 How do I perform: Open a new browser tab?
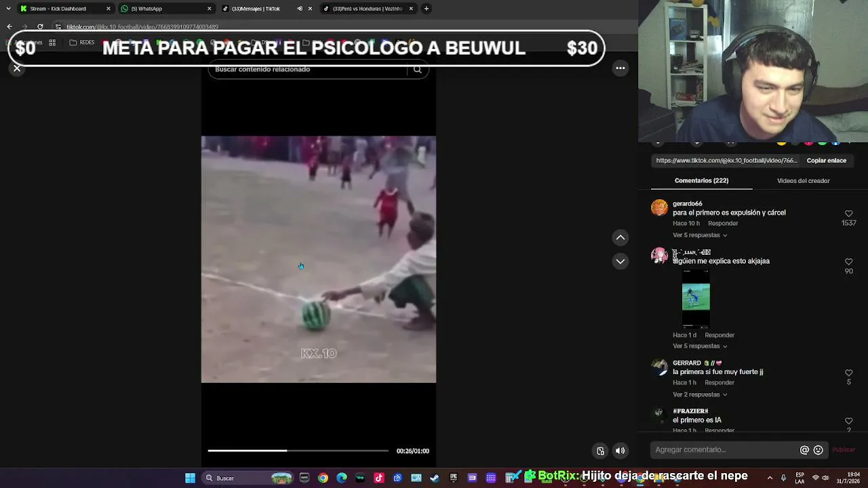[426, 9]
